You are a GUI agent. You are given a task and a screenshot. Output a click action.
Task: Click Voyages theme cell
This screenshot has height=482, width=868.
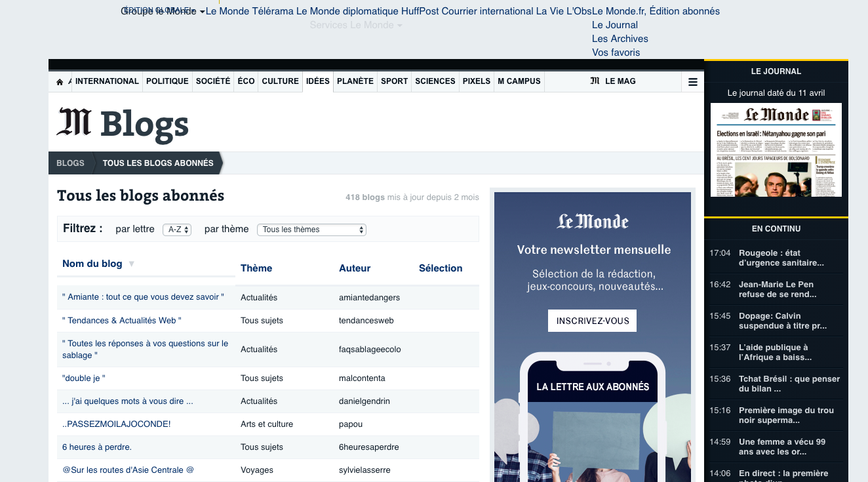(257, 470)
